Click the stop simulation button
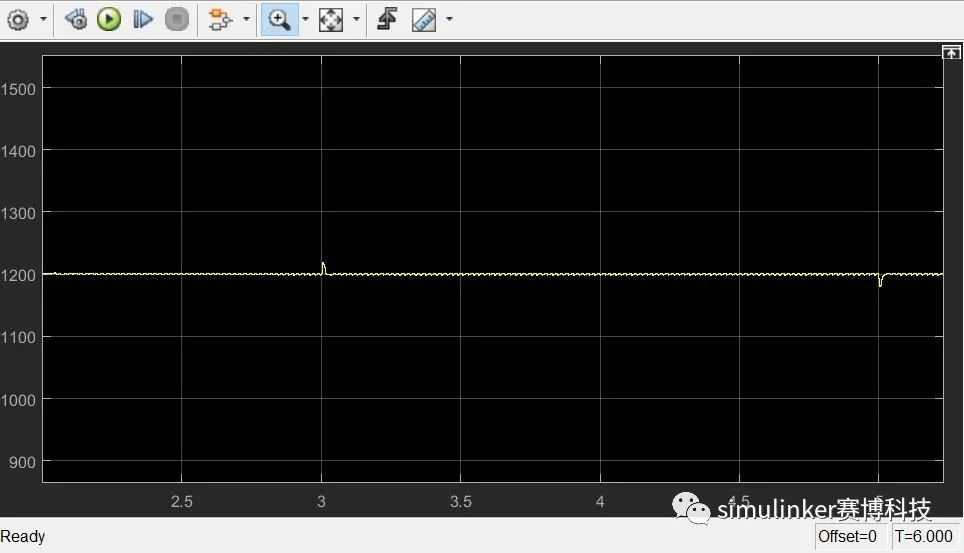The width and height of the screenshot is (964, 553). pyautogui.click(x=176, y=20)
